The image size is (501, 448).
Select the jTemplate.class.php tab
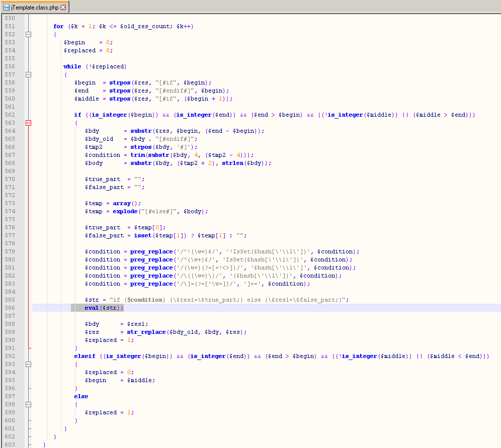coord(34,8)
